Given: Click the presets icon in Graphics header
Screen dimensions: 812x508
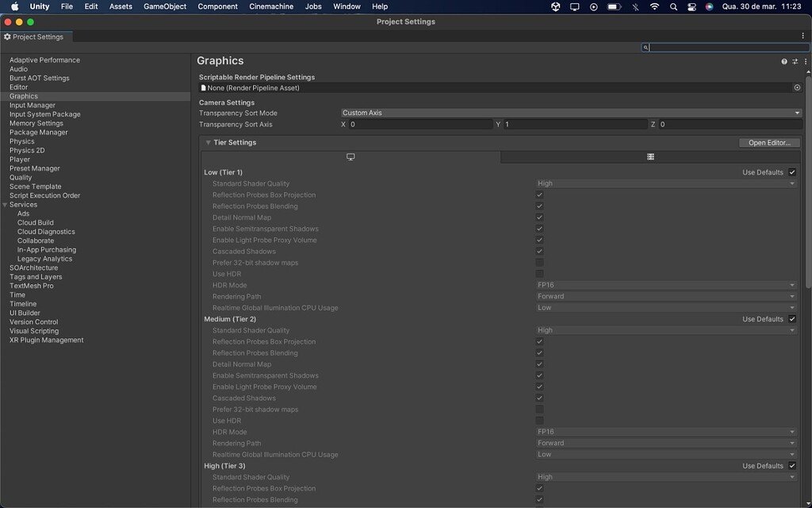Looking at the screenshot, I should pyautogui.click(x=795, y=61).
